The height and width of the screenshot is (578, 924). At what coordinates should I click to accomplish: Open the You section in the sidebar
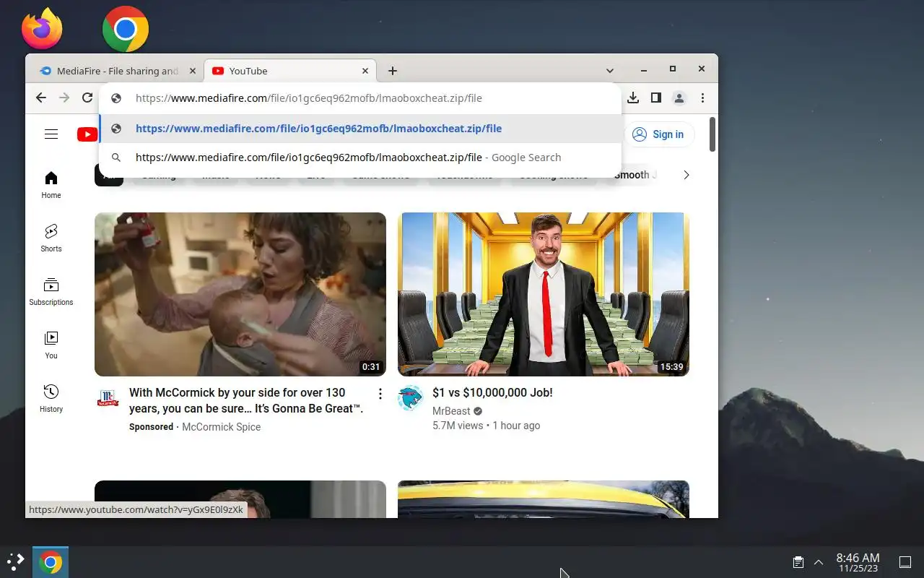coord(51,345)
